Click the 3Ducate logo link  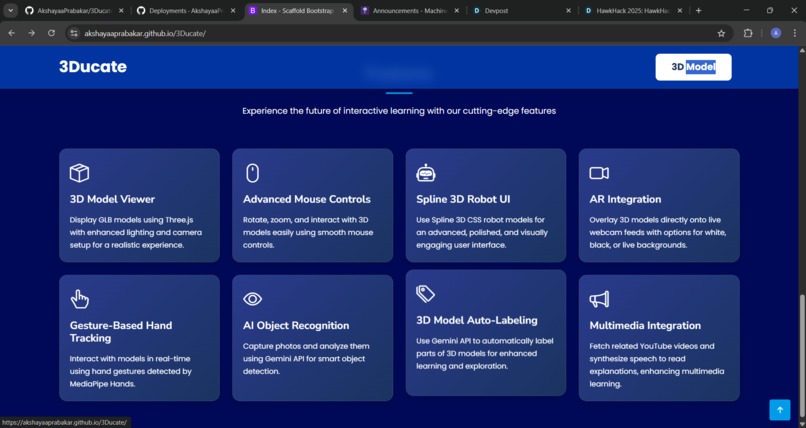(93, 66)
